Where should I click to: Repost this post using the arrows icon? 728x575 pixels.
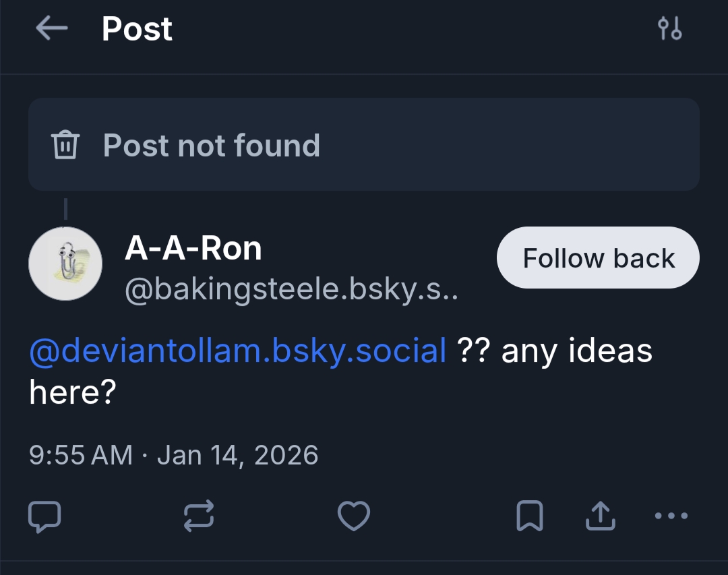(199, 516)
